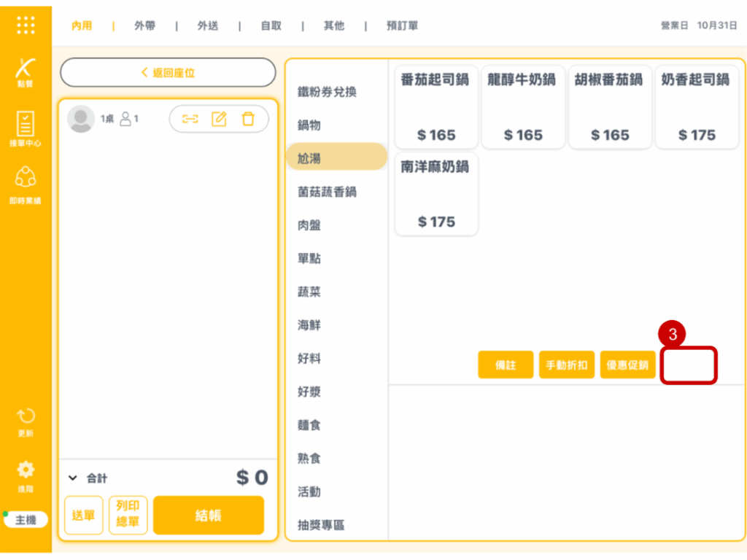The image size is (747, 560).
Task: Add 番茄起司鍋 $165 item to order
Action: [436, 106]
